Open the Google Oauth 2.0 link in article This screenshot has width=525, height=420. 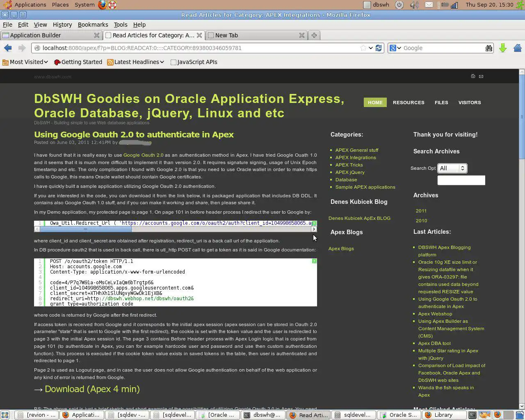pyautogui.click(x=143, y=155)
